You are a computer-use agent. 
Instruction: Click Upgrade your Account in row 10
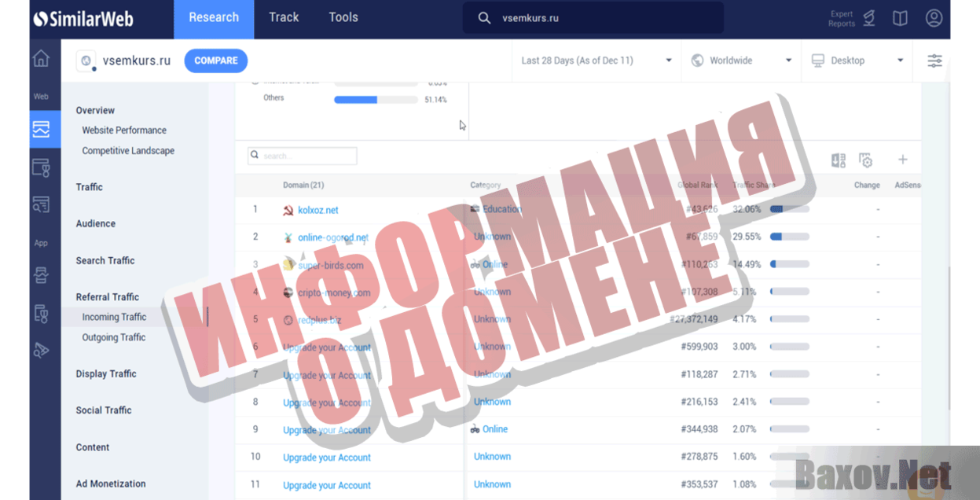tap(327, 458)
